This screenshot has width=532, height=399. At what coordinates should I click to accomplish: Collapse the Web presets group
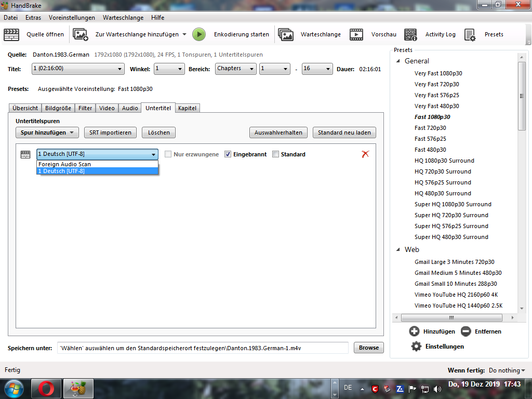point(398,250)
